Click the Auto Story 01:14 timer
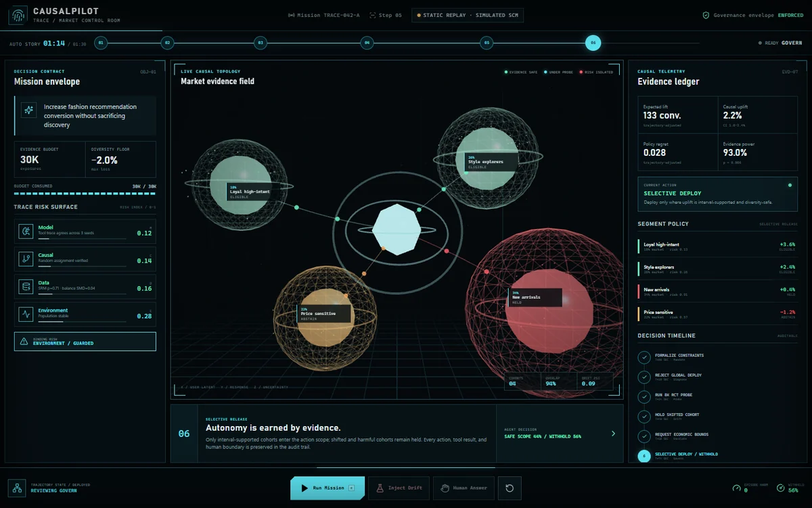The height and width of the screenshot is (508, 812). pos(54,43)
